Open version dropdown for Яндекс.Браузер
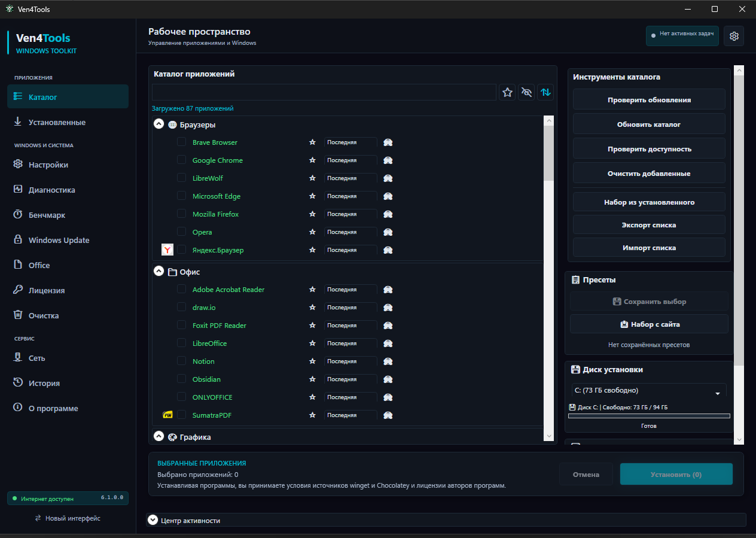 (350, 250)
